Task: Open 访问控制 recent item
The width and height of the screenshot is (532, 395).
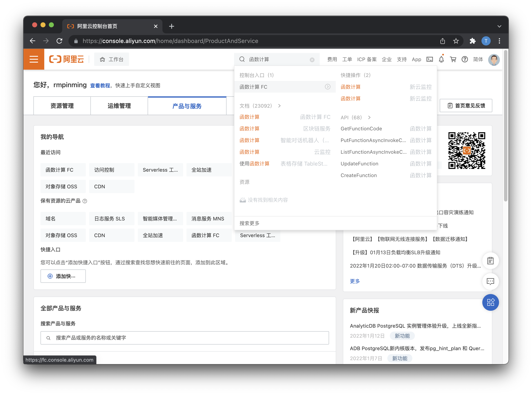Action: [x=111, y=170]
